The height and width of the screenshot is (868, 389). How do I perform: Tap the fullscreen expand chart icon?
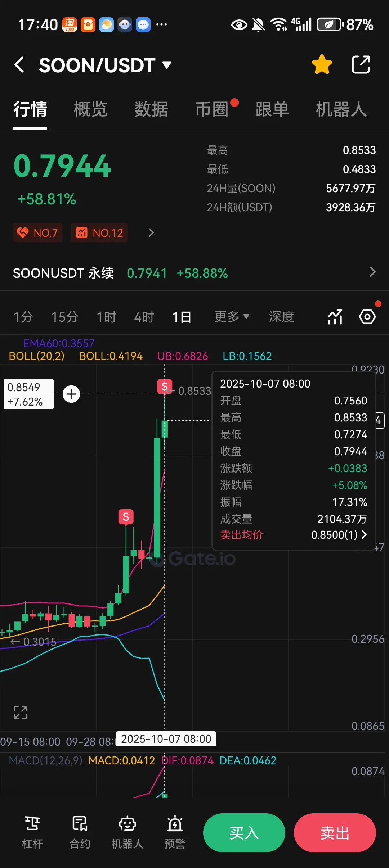21,713
